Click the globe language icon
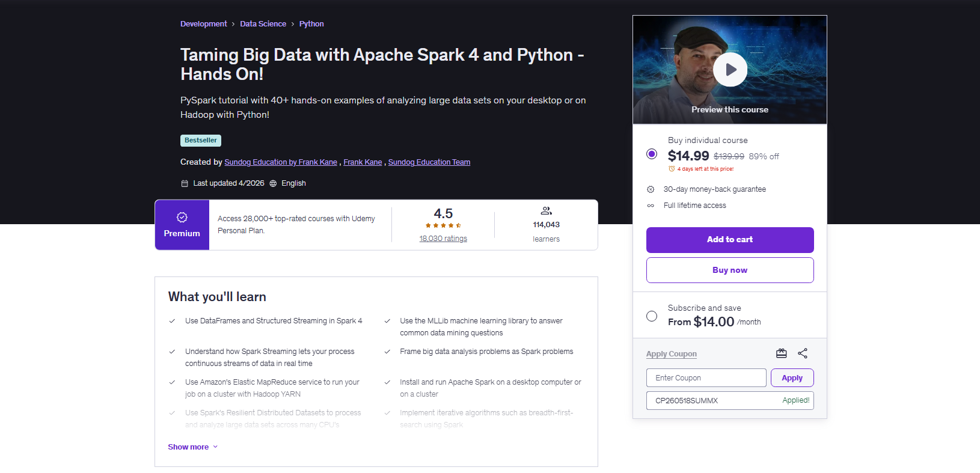980x473 pixels. tap(273, 183)
